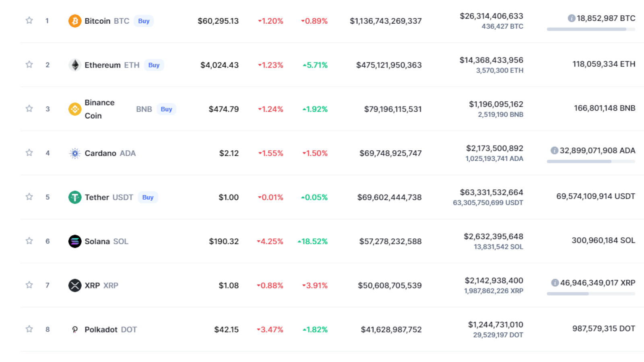Click XRP circulating supply progress bar
This screenshot has width=644, height=362.
(x=591, y=294)
